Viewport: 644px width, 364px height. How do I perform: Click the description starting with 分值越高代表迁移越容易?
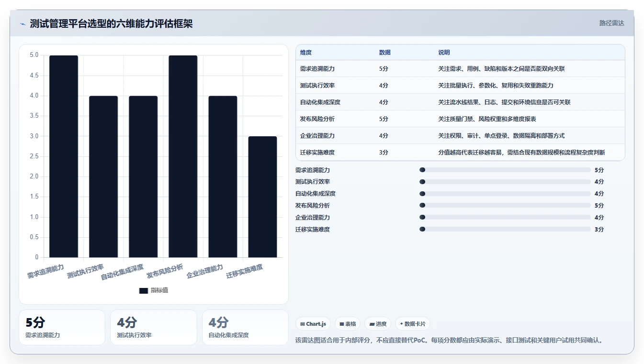[521, 153]
